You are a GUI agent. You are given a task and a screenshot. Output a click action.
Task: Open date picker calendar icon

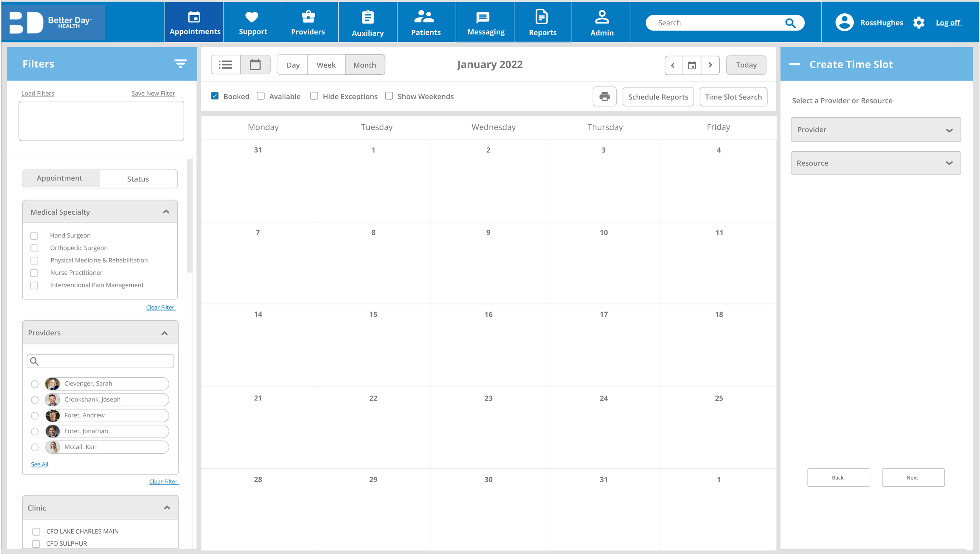[691, 65]
